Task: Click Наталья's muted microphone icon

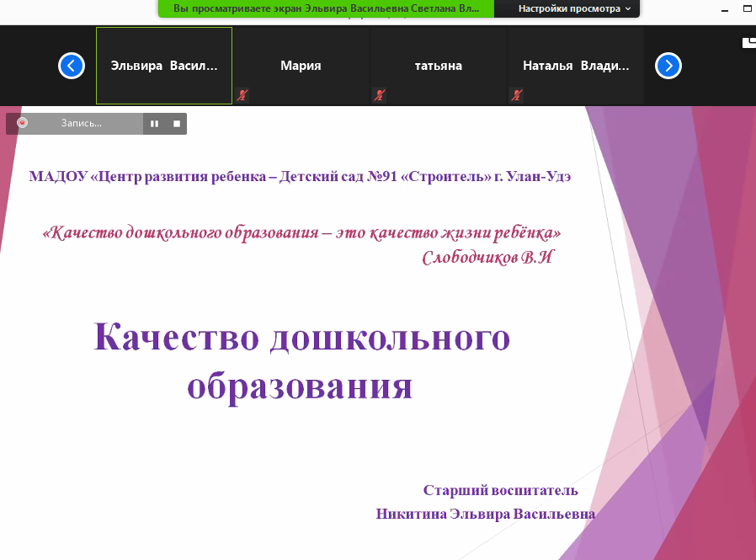Action: tap(517, 95)
